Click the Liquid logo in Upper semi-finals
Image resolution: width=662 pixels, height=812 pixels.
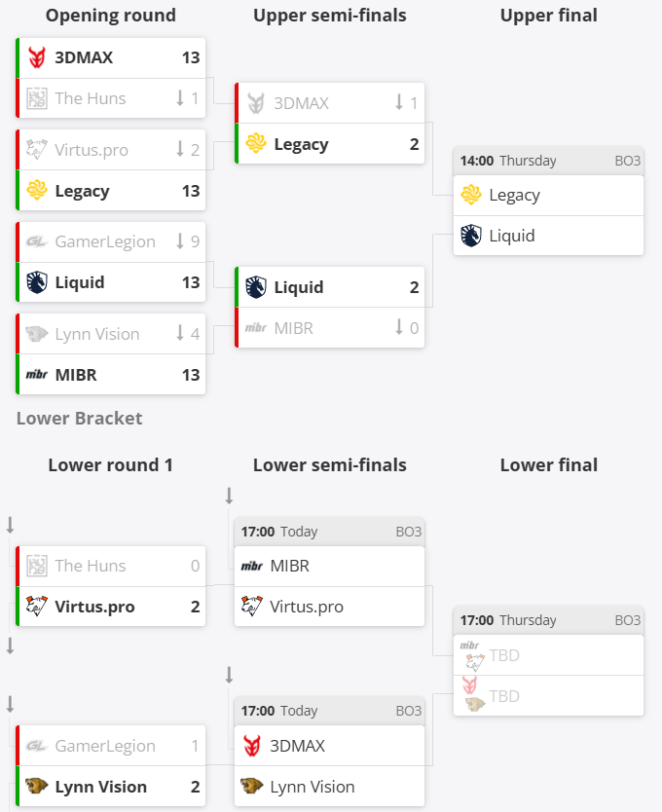[x=256, y=287]
